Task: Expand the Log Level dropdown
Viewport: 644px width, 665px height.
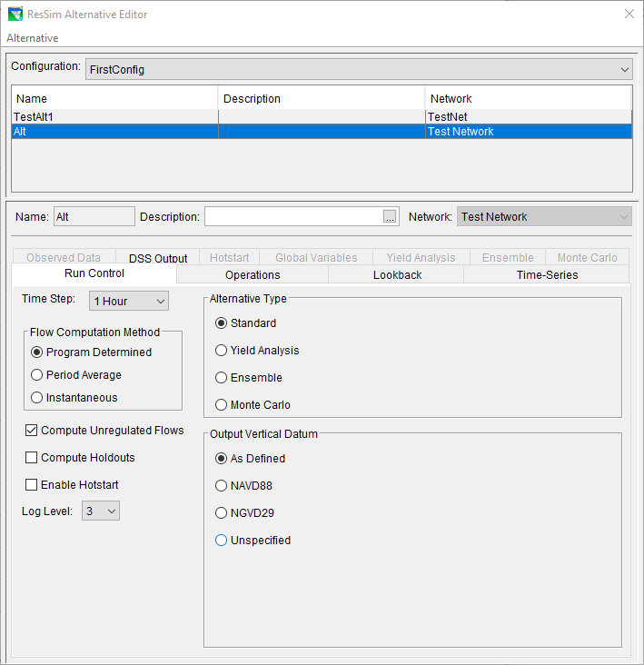Action: [101, 511]
